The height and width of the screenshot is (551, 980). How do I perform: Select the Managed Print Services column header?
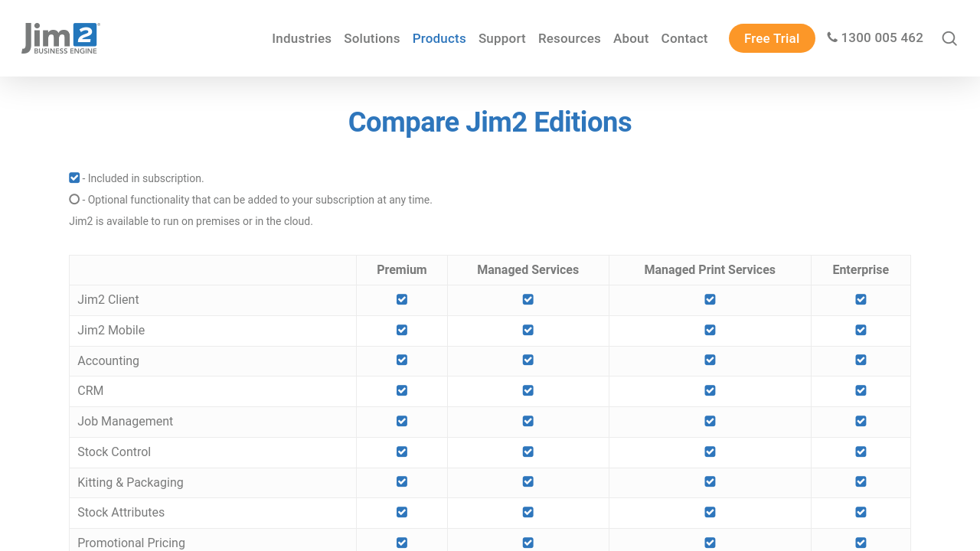(x=710, y=269)
